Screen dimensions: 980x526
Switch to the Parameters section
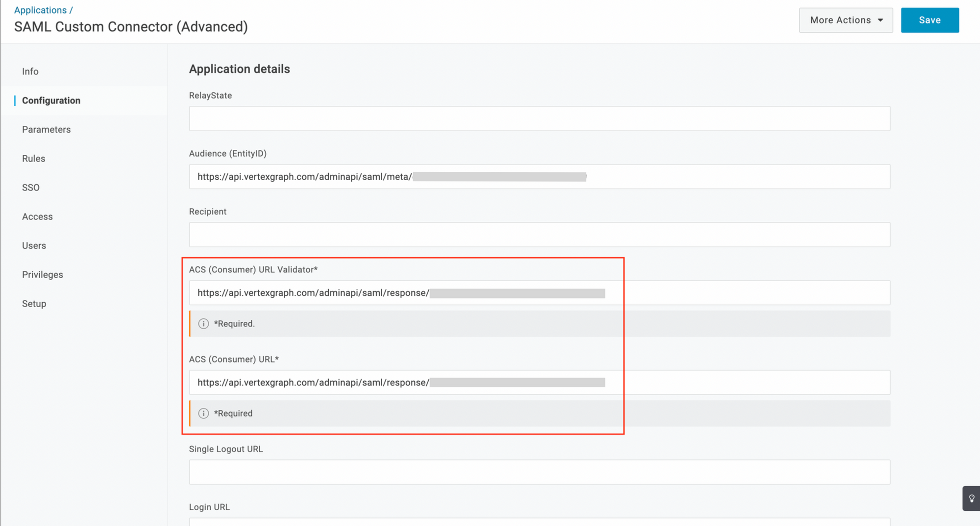tap(46, 129)
